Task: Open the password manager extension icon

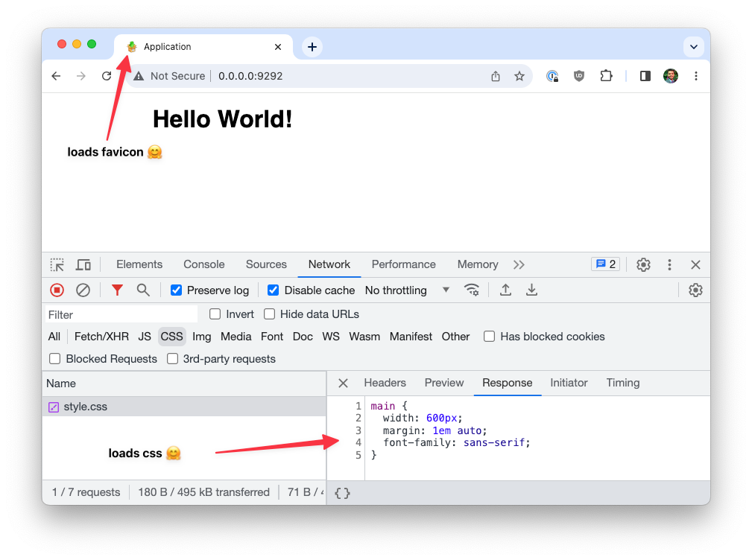Action: (552, 76)
